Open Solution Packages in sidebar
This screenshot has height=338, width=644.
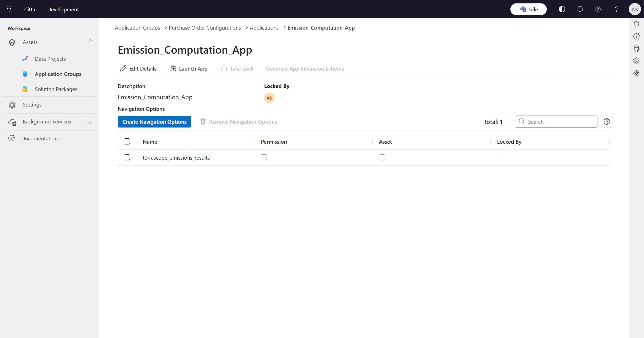tap(56, 89)
